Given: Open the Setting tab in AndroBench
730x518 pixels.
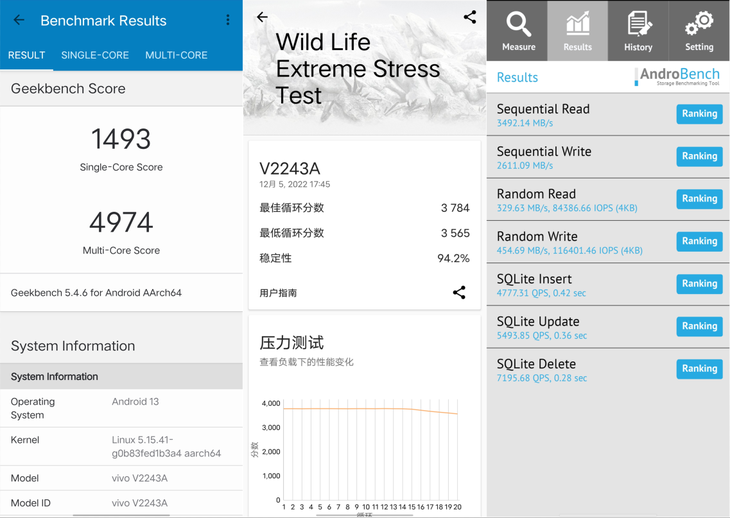Looking at the screenshot, I should pos(699,31).
